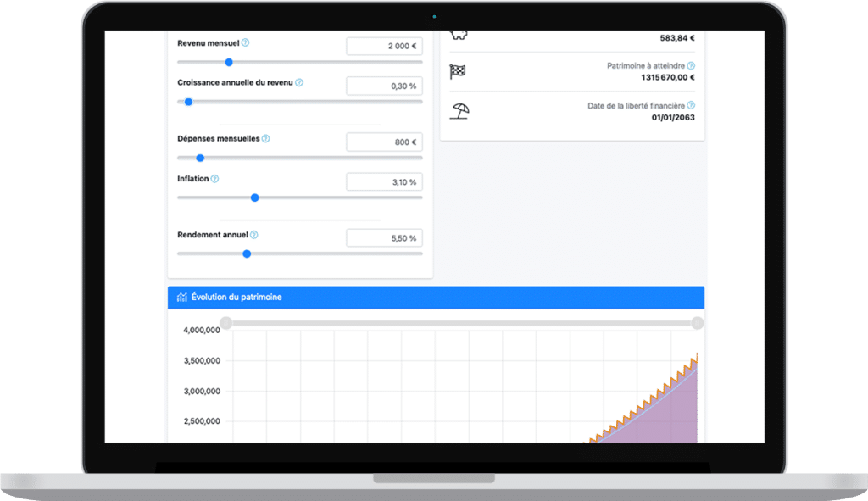Click the piggy bank icon

pos(459,35)
